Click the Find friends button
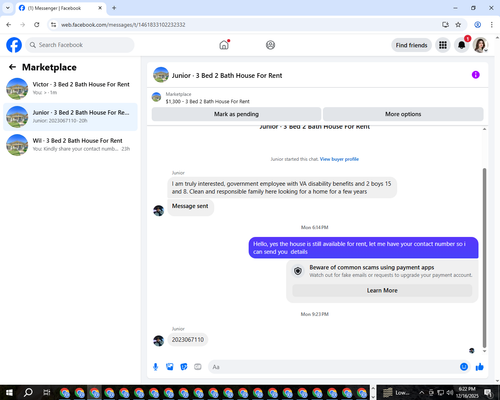The width and height of the screenshot is (500, 400). (411, 45)
